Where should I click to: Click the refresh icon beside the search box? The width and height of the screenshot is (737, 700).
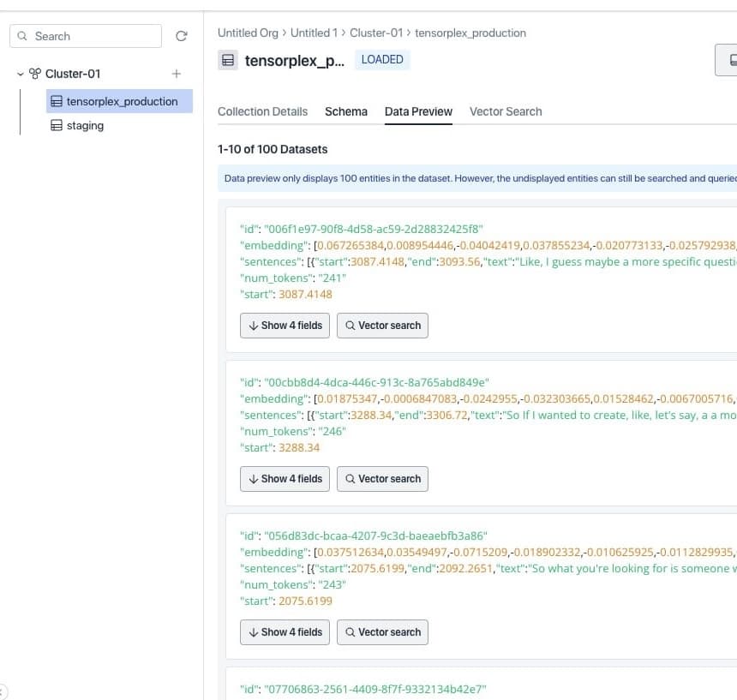click(181, 36)
